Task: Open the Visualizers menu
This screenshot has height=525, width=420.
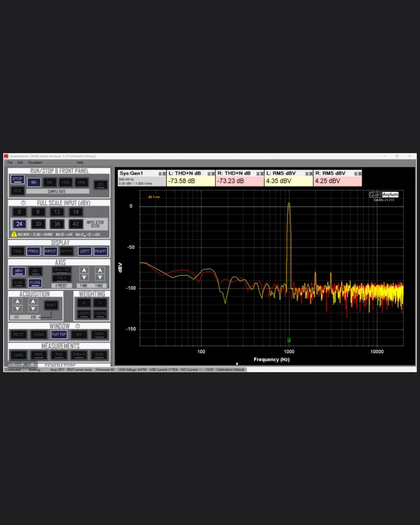Action: click(x=35, y=163)
